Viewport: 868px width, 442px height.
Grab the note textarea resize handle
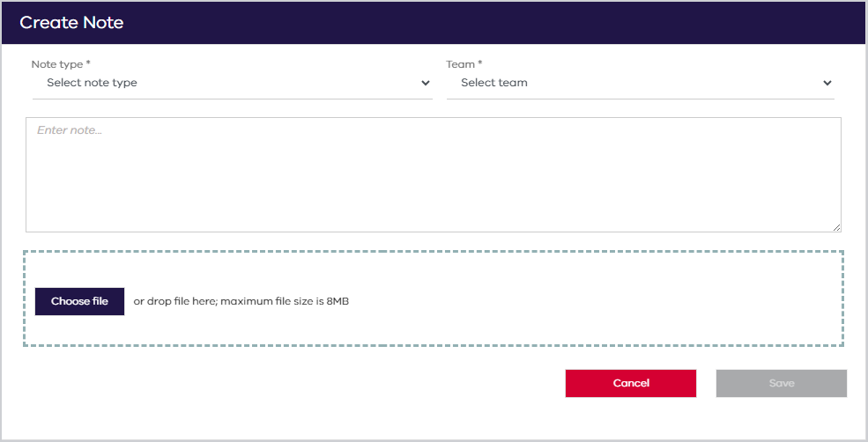click(836, 227)
